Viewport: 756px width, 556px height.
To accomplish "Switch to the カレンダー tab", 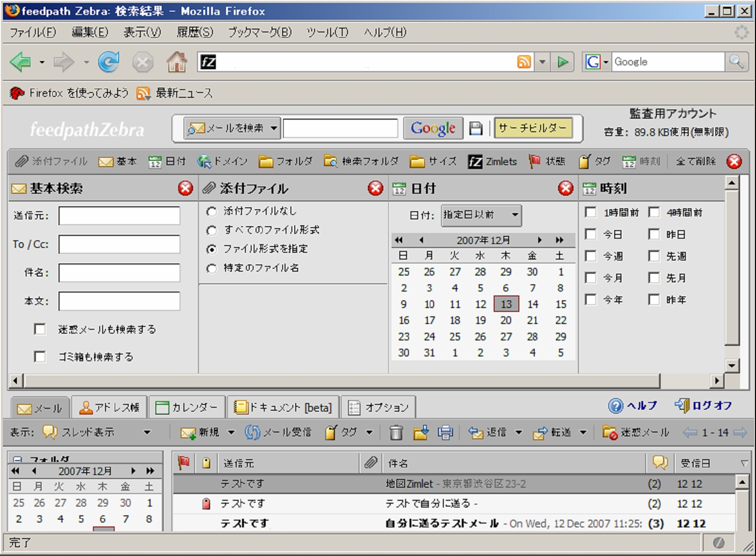I will tap(187, 407).
